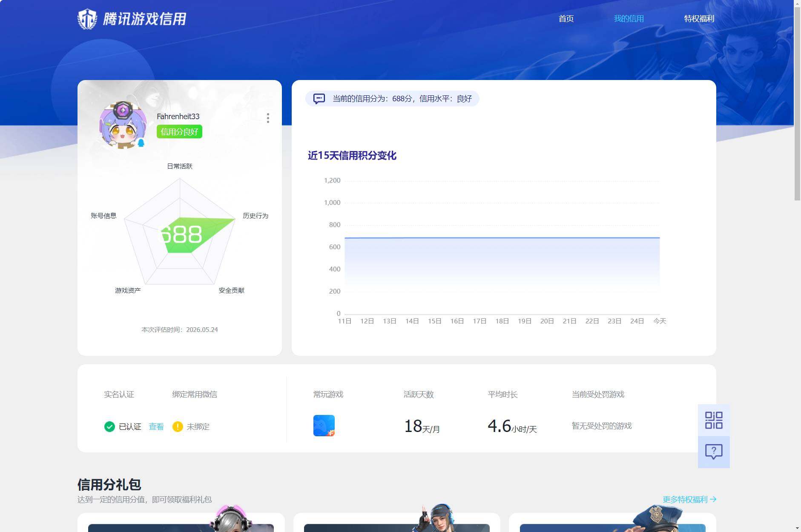
Task: Click the green verified check icon
Action: [109, 426]
